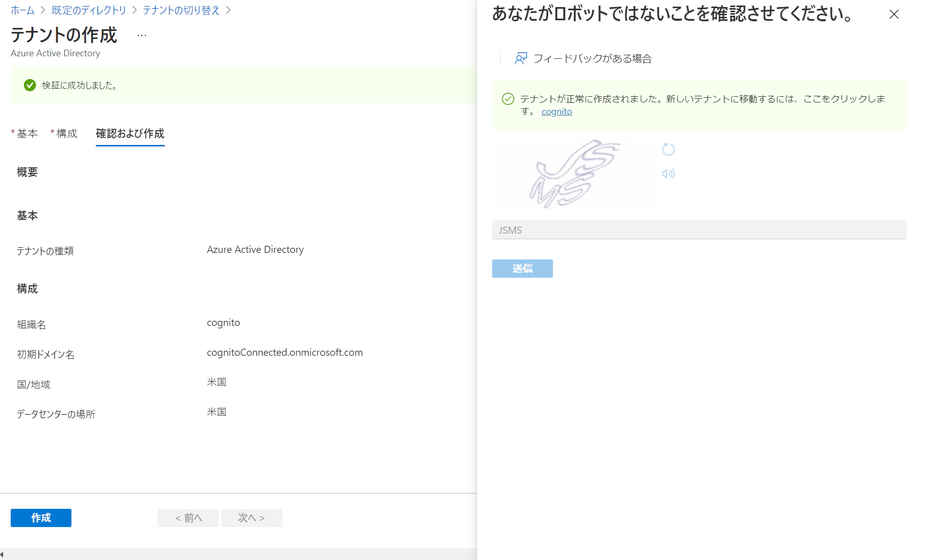Screen dimensions: 926x560
Task: Click the テナントの種類 label
Action: pyautogui.click(x=45, y=251)
